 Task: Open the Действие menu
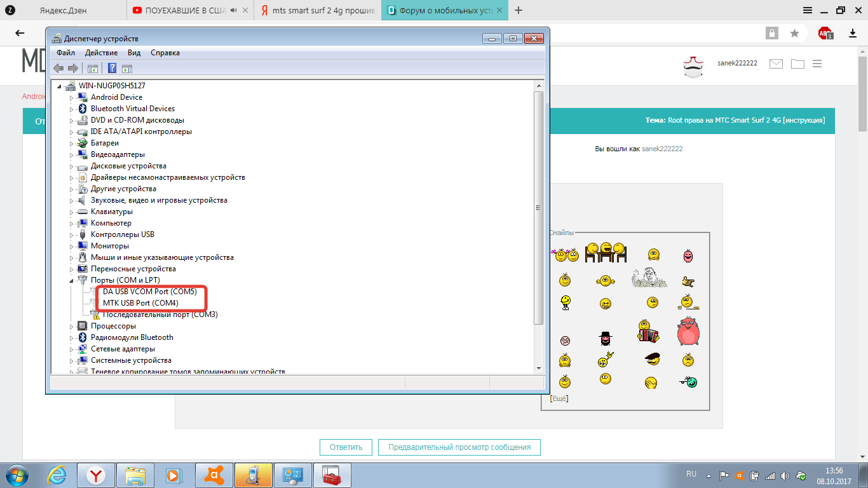(x=101, y=53)
